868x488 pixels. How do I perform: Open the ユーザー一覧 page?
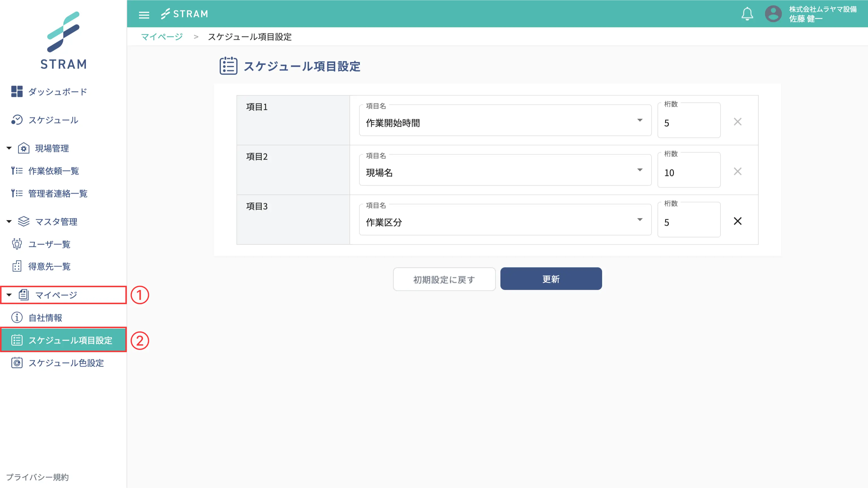(49, 244)
